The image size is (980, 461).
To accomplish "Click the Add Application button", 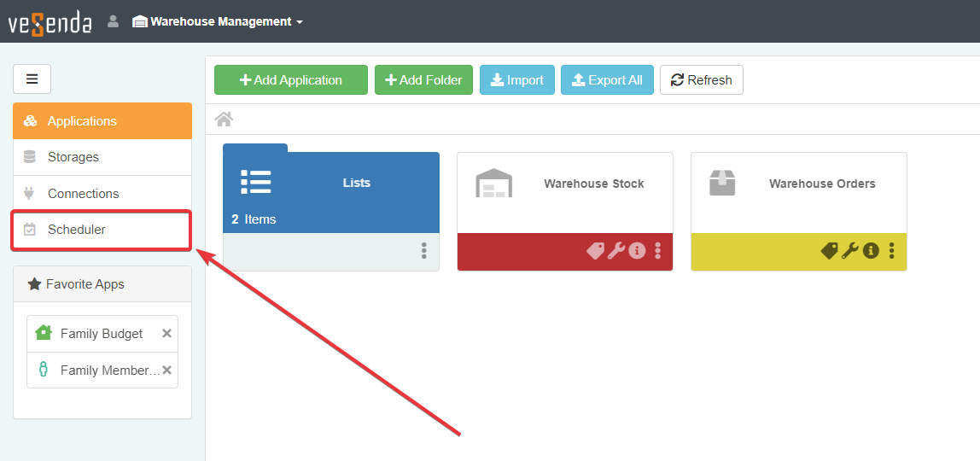I will pos(290,80).
